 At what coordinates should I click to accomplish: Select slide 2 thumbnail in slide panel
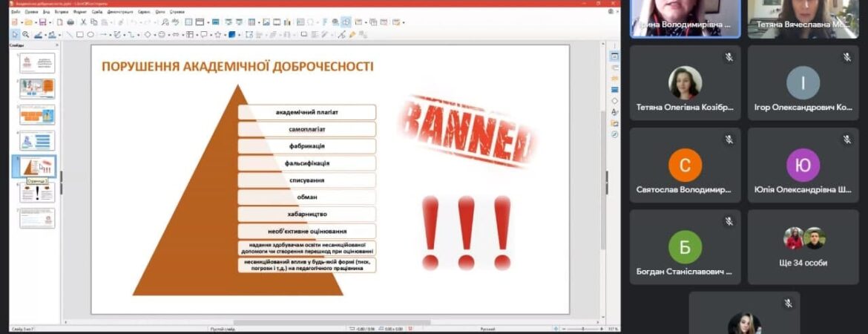[x=38, y=88]
